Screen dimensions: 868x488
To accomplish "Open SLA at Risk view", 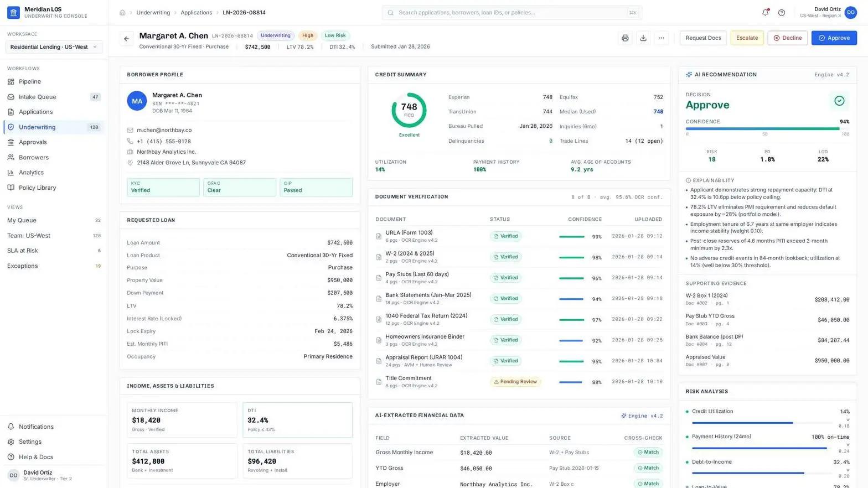I will 54,251.
